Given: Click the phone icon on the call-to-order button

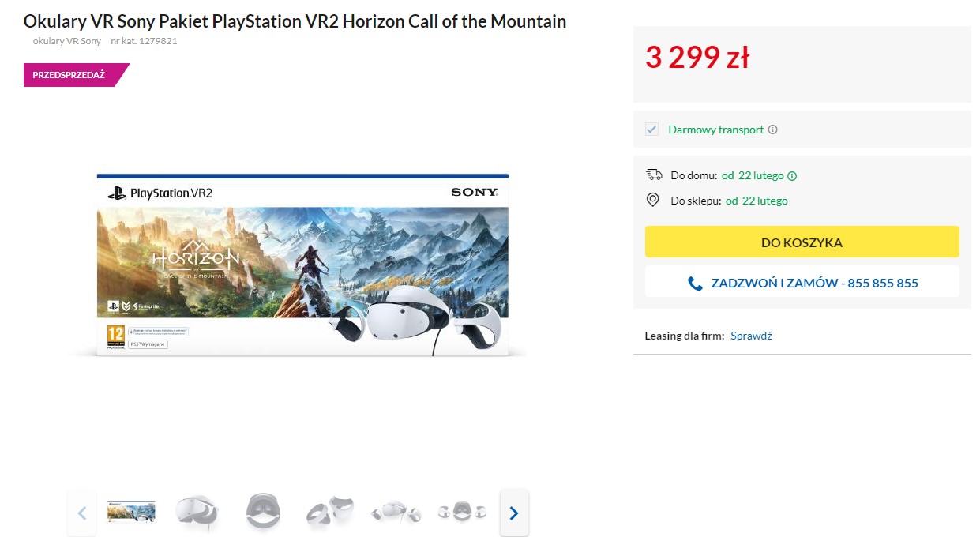Looking at the screenshot, I should (695, 284).
